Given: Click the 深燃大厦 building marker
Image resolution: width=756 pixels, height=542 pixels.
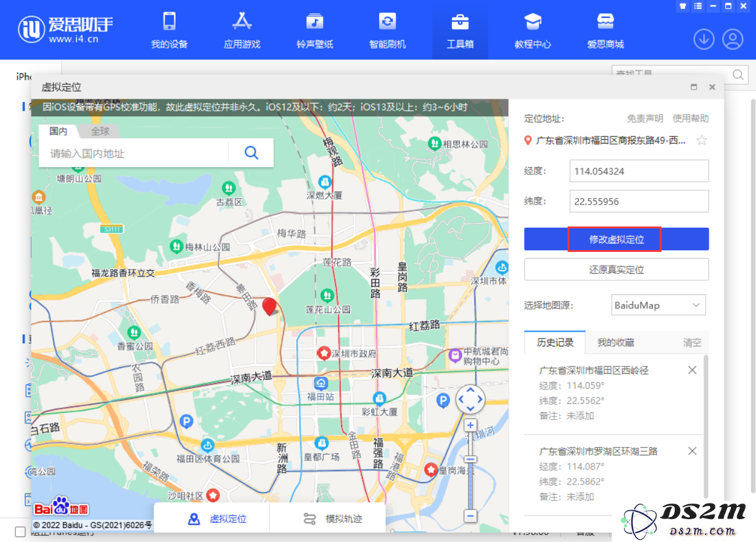Looking at the screenshot, I should click(325, 182).
